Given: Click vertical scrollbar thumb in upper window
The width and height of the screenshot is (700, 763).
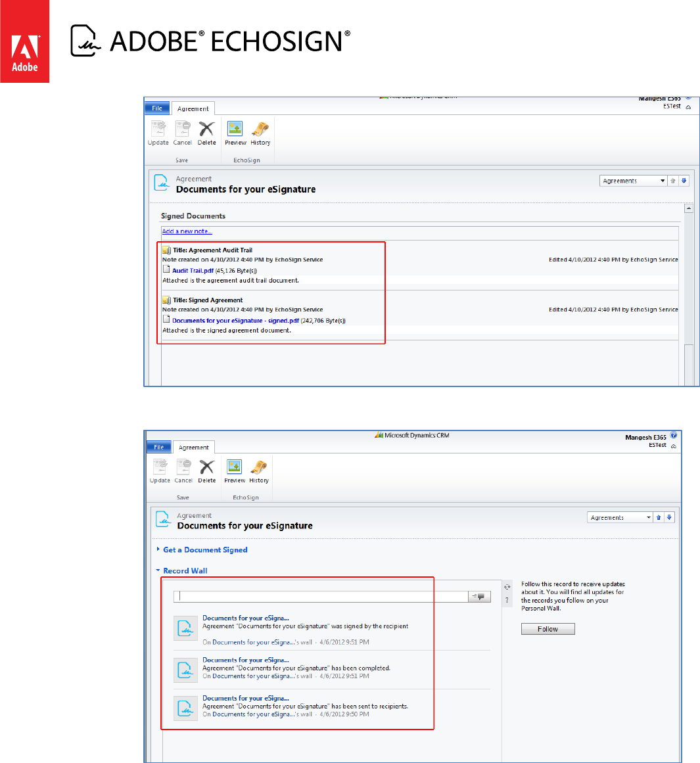Looking at the screenshot, I should click(x=688, y=365).
